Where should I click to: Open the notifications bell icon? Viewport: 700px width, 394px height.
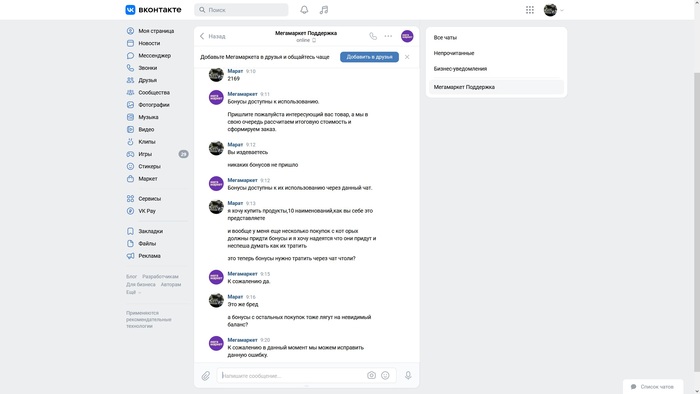click(x=304, y=10)
